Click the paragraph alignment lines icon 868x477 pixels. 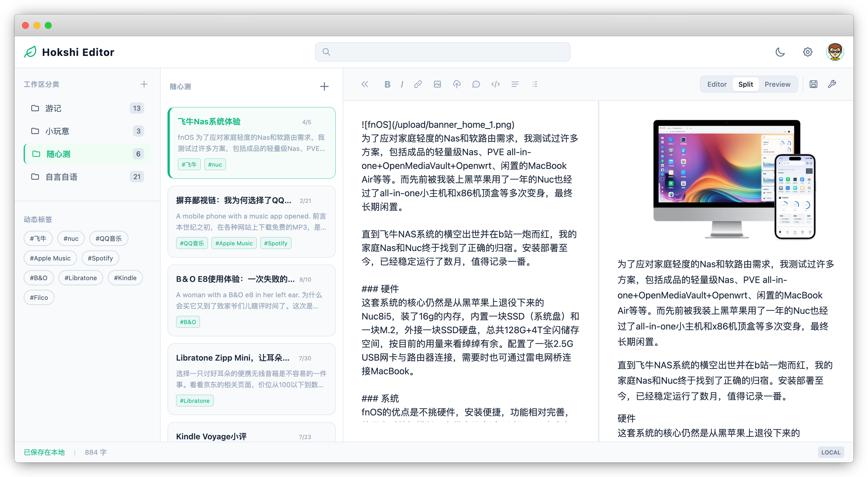tap(515, 84)
